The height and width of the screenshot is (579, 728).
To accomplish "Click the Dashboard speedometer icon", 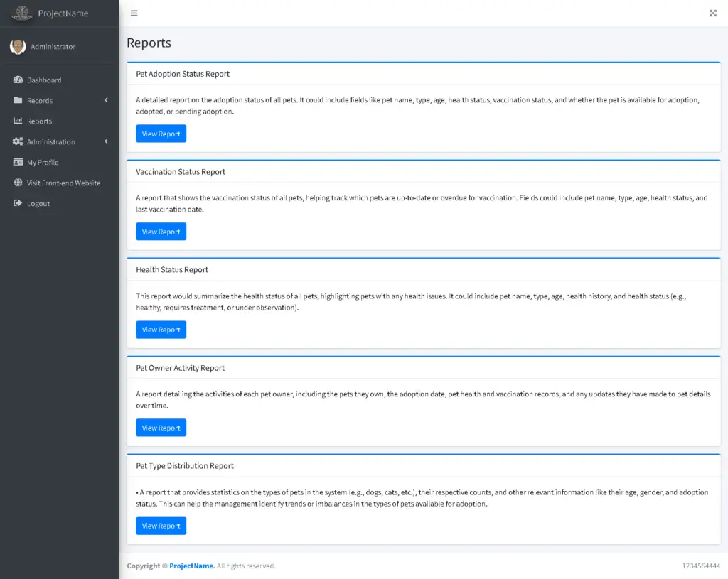I will coord(18,80).
